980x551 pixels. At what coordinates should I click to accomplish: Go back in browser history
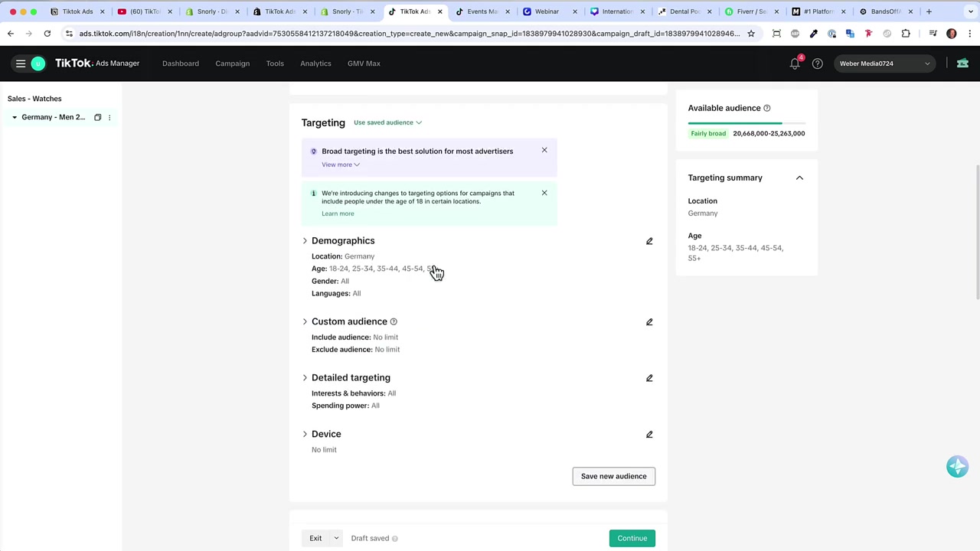pos(11,34)
